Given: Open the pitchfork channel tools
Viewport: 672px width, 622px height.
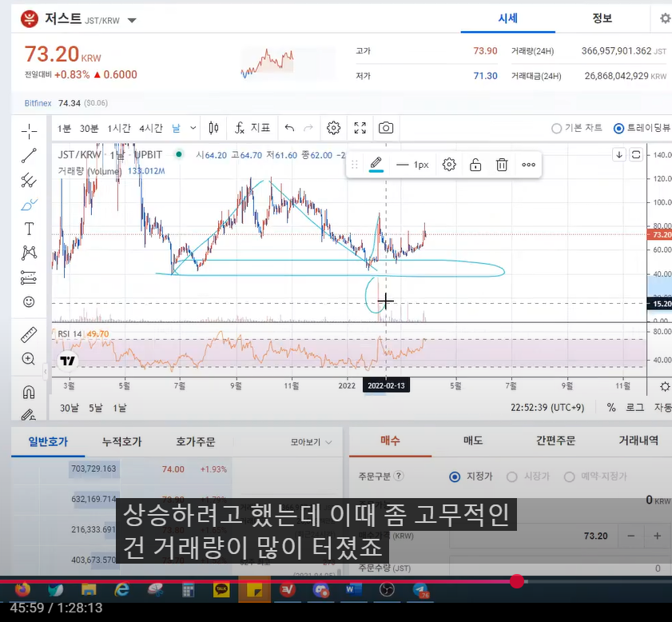Looking at the screenshot, I should click(x=29, y=180).
